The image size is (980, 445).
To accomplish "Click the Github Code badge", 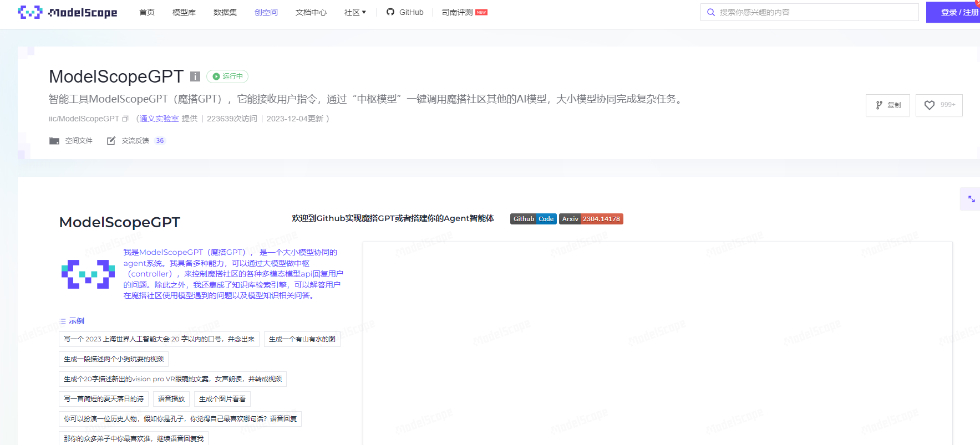I will [x=534, y=219].
